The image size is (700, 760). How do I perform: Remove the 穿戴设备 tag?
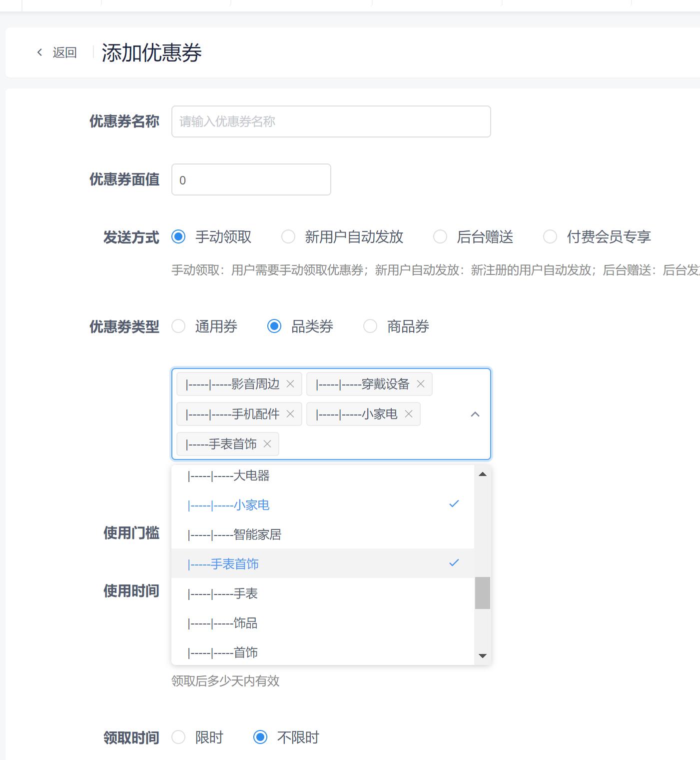(x=421, y=384)
